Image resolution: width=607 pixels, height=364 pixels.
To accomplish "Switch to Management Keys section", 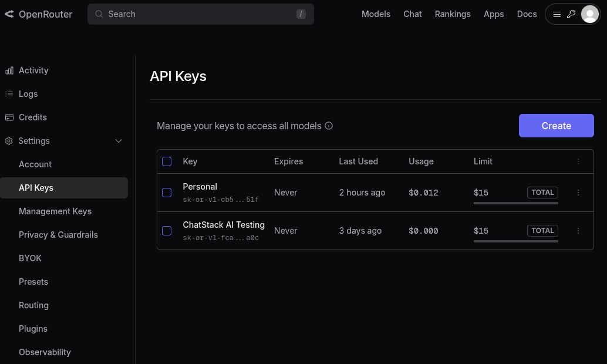I will point(55,211).
